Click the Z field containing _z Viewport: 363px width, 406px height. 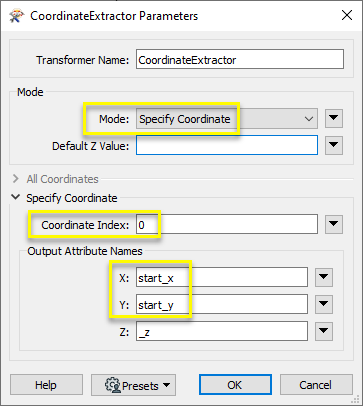[x=222, y=331]
